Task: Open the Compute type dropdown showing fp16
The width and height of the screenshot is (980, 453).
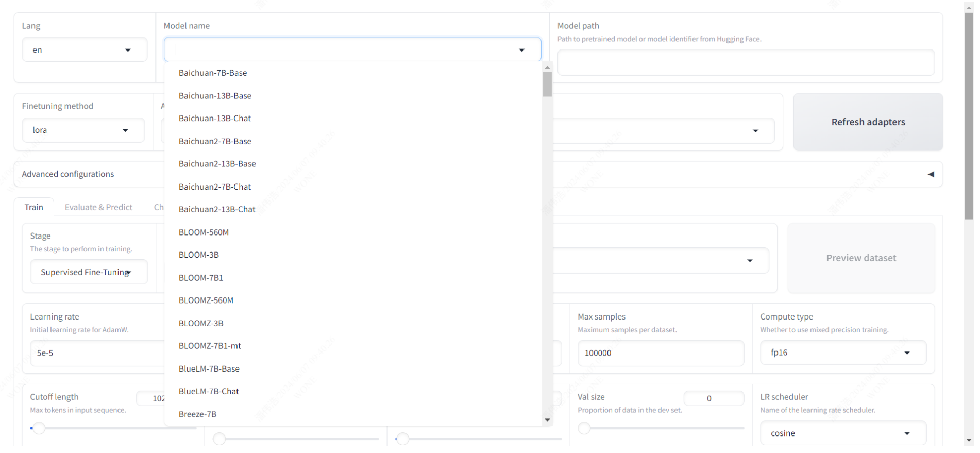Action: [x=843, y=353]
